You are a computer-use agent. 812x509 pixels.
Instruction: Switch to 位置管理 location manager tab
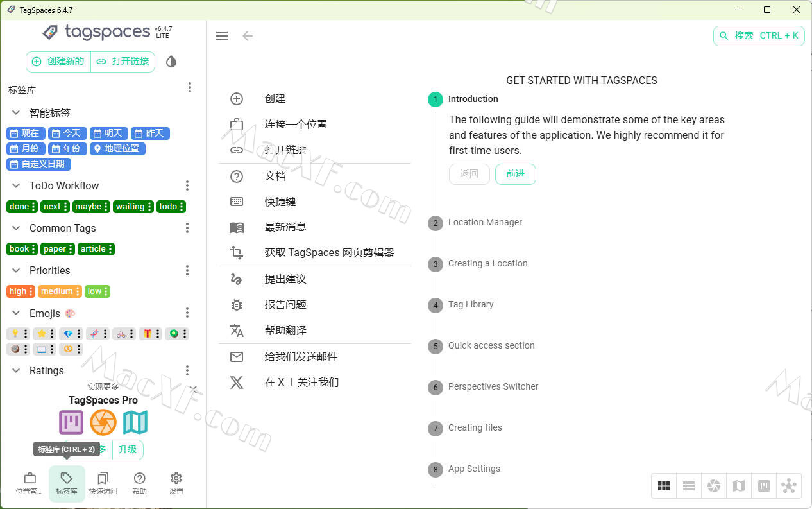click(30, 484)
